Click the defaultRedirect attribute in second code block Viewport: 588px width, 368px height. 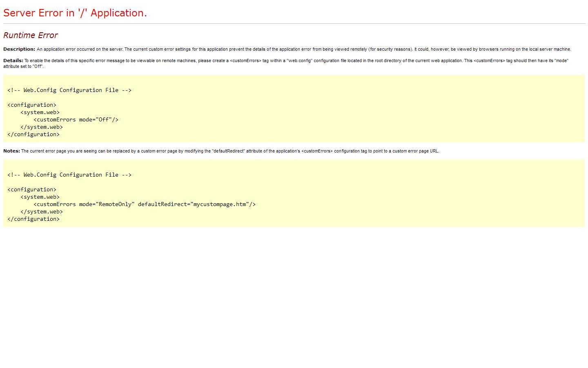coord(162,204)
